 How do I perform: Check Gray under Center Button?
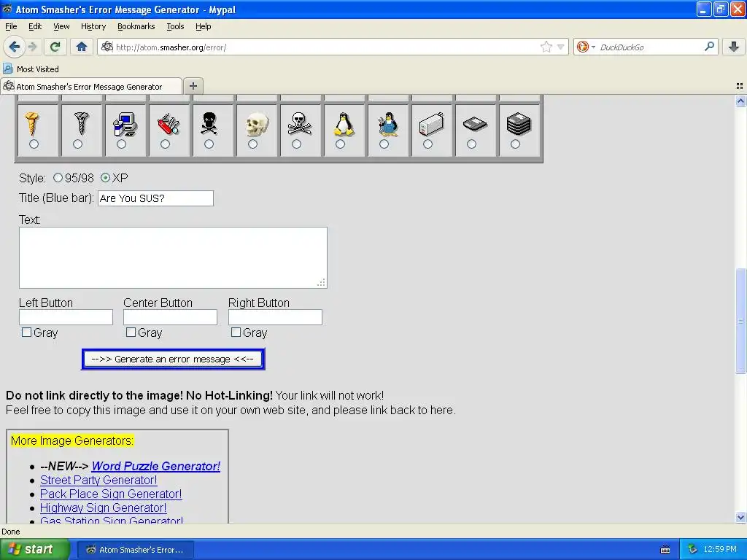click(x=131, y=332)
